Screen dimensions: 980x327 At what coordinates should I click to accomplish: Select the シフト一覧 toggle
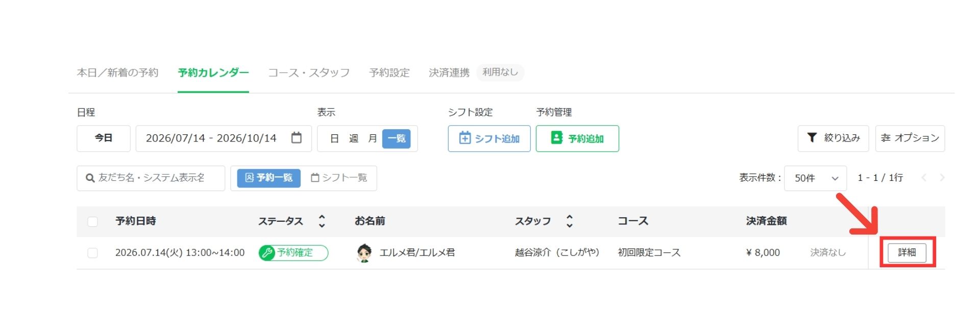(x=339, y=178)
